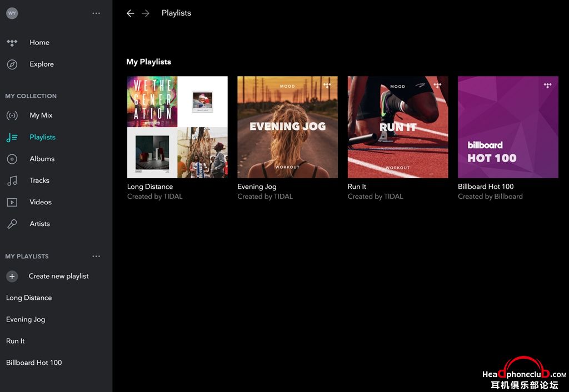Click the Albums disc icon
This screenshot has width=569, height=392.
[12, 159]
